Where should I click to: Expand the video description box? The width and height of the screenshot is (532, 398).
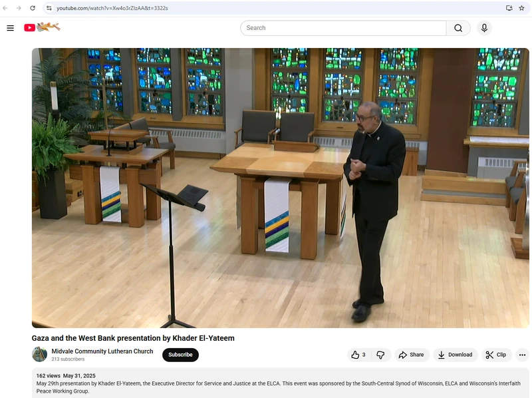coord(281,383)
